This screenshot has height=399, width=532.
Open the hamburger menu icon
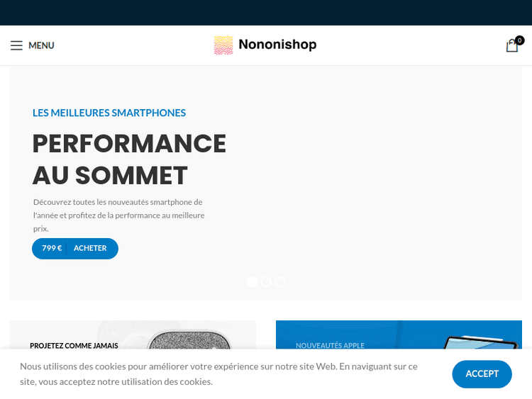(16, 45)
